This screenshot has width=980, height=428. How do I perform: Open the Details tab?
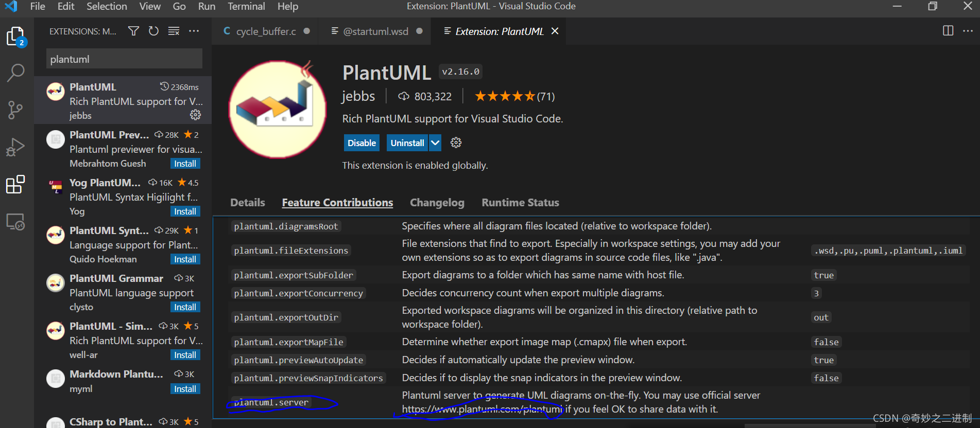pyautogui.click(x=248, y=203)
